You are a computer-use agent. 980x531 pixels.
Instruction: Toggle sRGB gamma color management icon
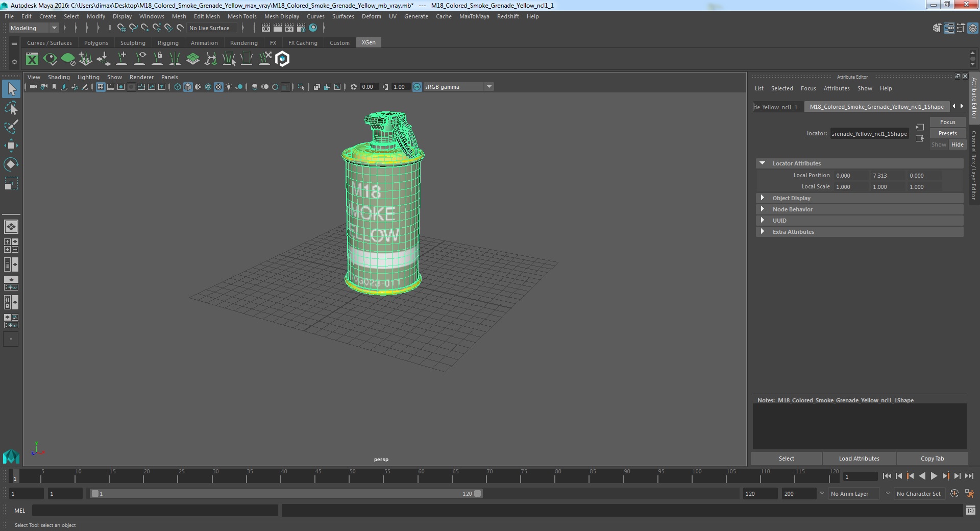pyautogui.click(x=417, y=87)
